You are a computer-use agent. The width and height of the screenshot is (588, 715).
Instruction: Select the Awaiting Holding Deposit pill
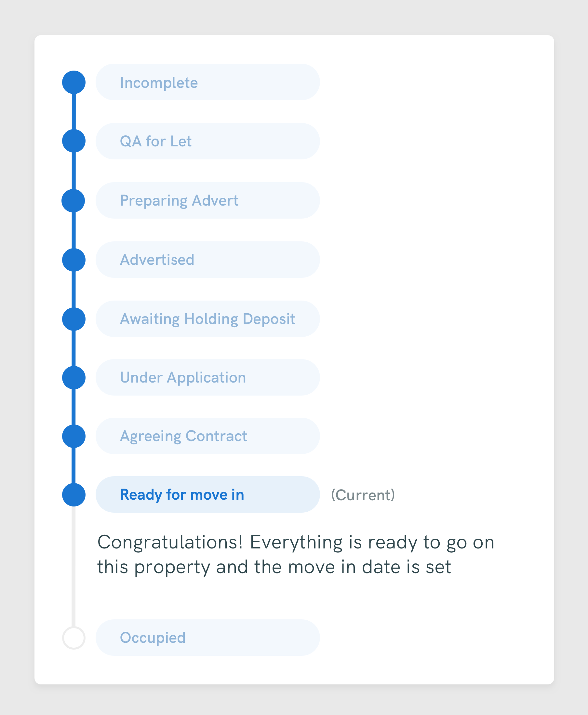click(x=207, y=319)
